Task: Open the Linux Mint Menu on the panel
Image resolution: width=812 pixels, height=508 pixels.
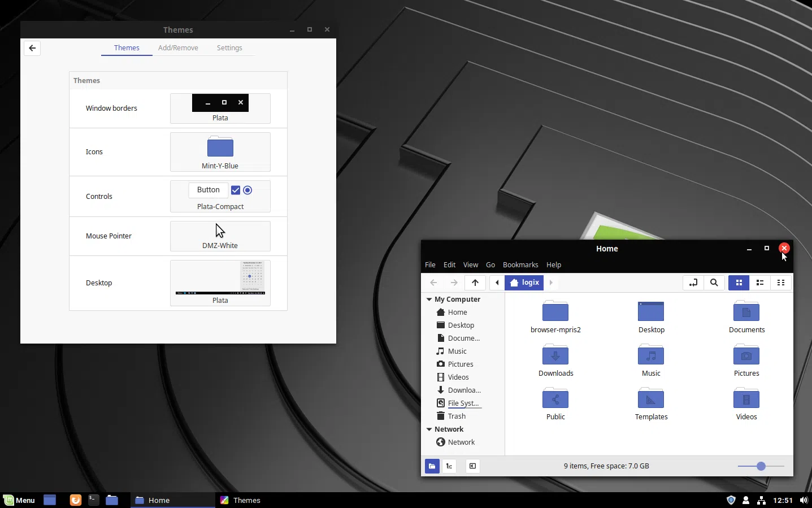Action: (x=19, y=500)
